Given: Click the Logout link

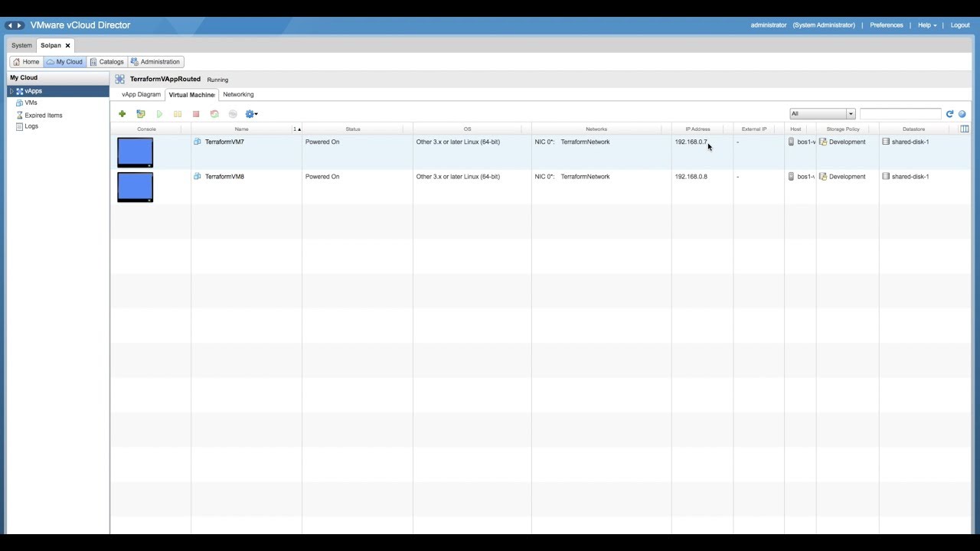Looking at the screenshot, I should pos(959,24).
